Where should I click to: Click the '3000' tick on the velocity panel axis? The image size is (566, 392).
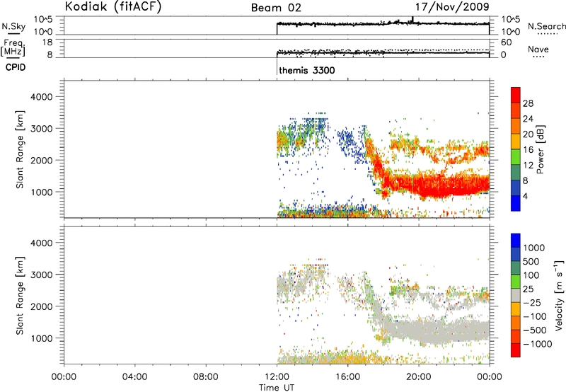pos(41,275)
